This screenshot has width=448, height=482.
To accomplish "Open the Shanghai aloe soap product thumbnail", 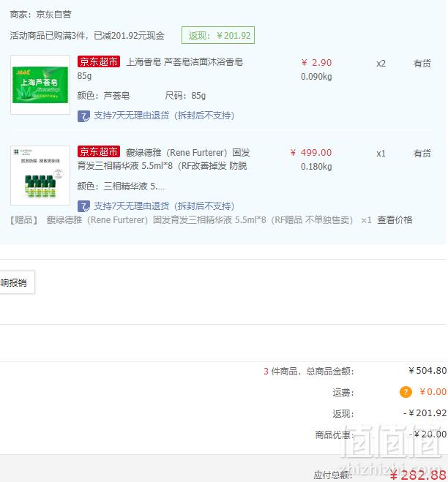I will point(40,85).
